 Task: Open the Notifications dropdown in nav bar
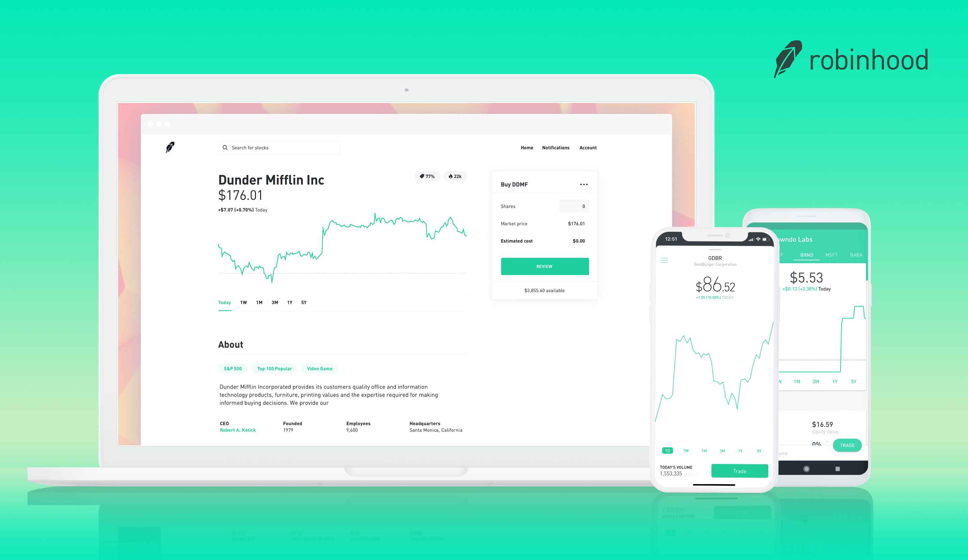click(555, 147)
